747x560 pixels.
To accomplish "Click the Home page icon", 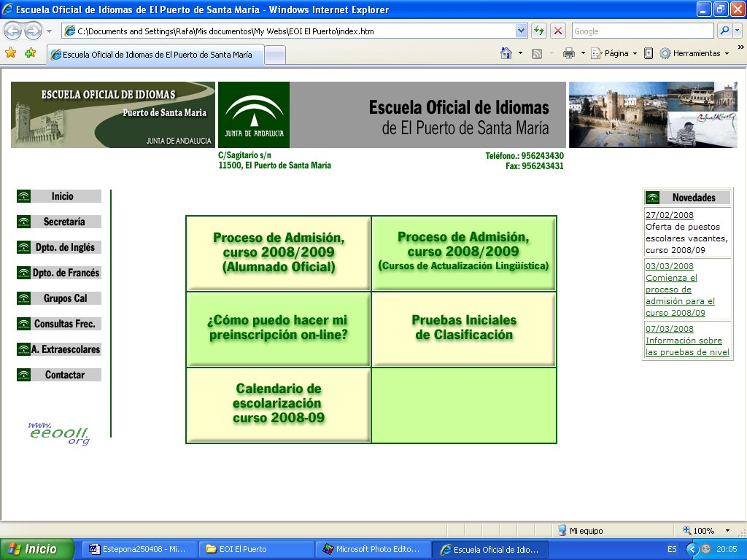I will point(506,53).
